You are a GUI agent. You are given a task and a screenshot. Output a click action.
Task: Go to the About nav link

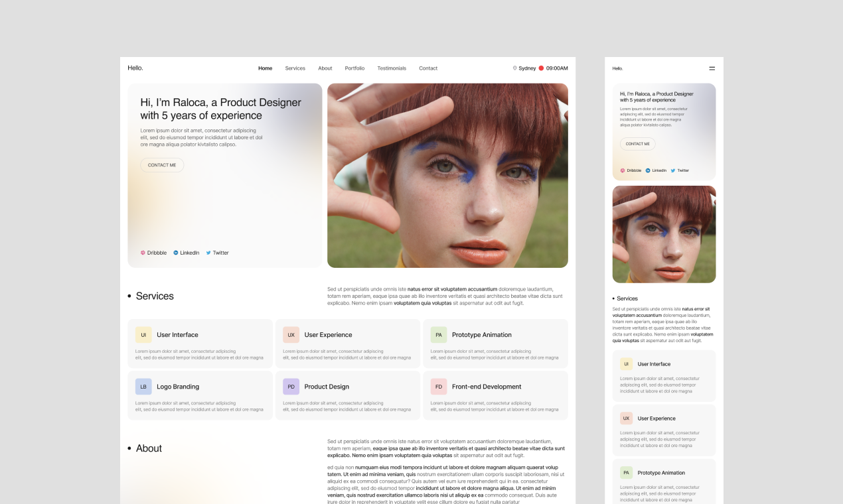325,68
